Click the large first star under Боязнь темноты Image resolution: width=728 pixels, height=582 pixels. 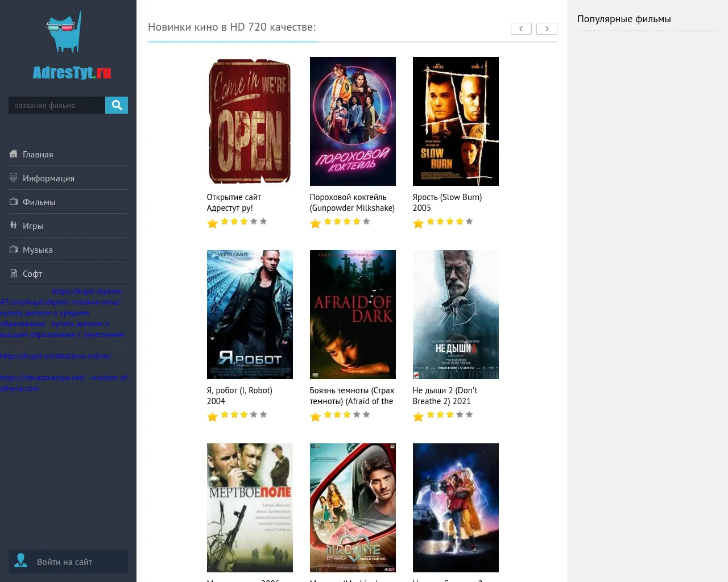pos(316,417)
